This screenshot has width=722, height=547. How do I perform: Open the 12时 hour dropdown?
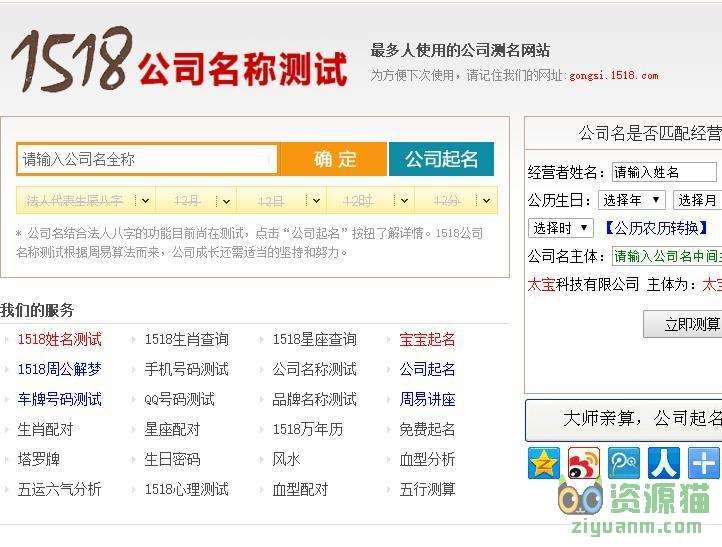[x=370, y=201]
